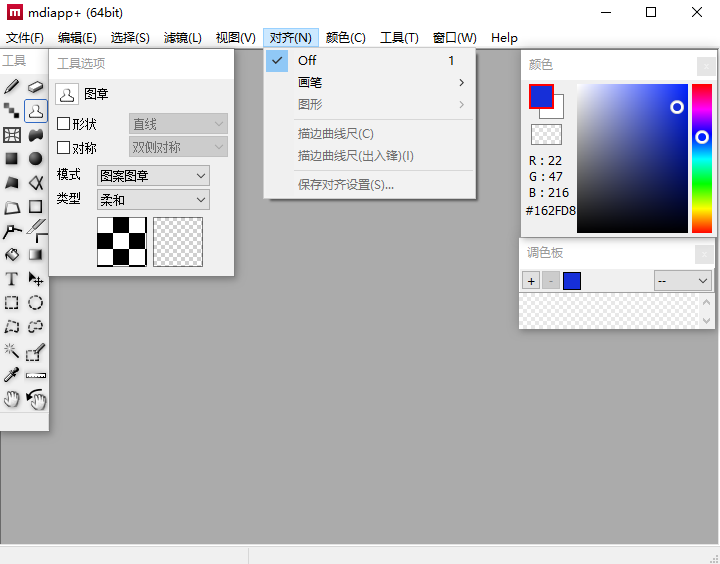Close the 颜色 panel
The image size is (720, 564).
[x=706, y=66]
